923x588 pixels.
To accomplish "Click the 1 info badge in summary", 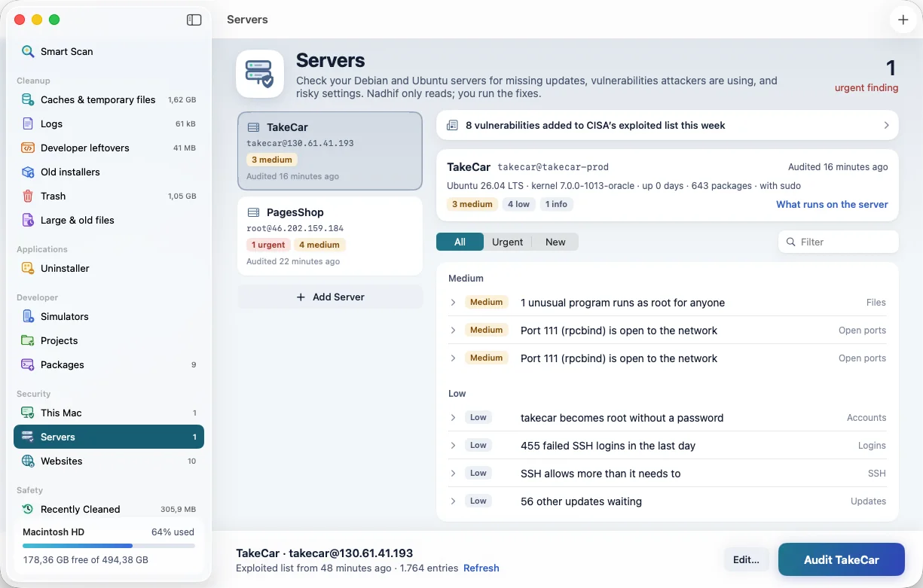I will 556,204.
